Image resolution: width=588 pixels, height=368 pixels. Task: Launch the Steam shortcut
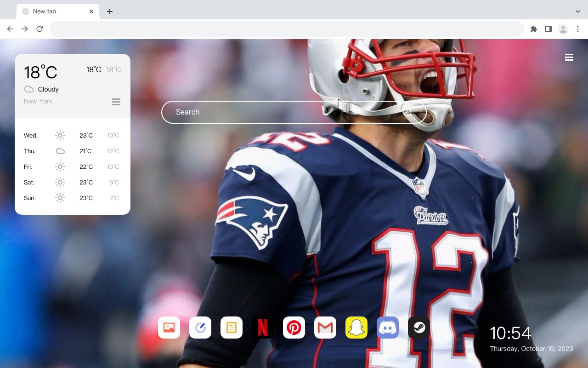tap(419, 328)
